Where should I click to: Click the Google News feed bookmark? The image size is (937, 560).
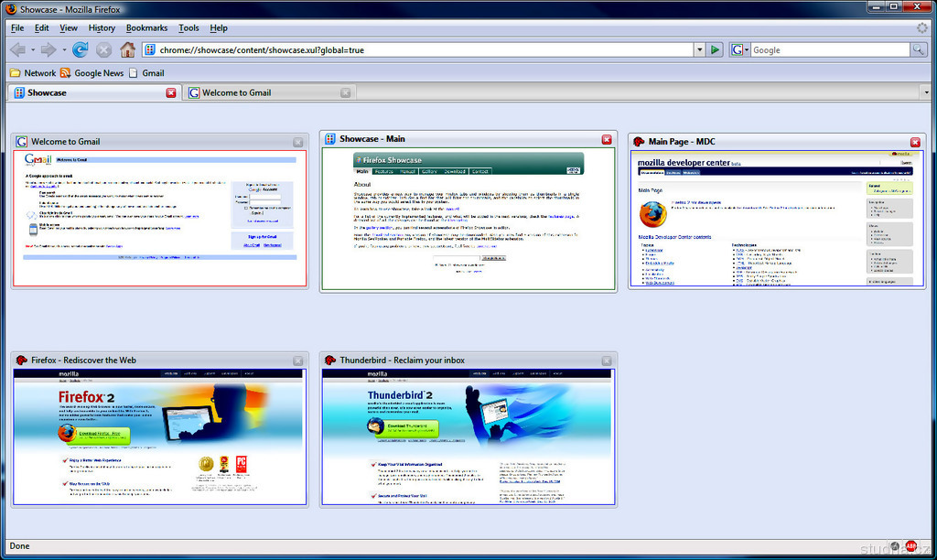point(92,73)
